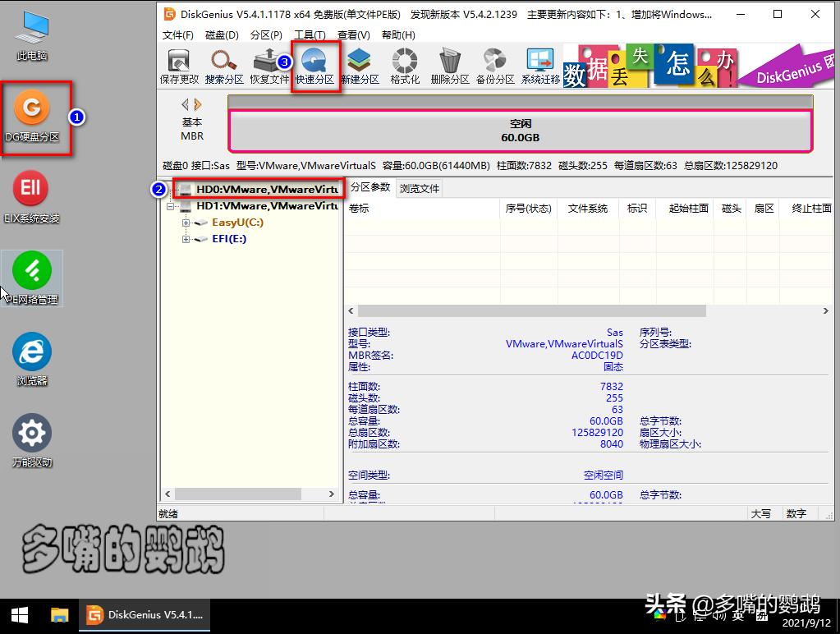
Task: Click the 搜索分区 (Search partitions) magnifier icon
Action: tap(223, 67)
